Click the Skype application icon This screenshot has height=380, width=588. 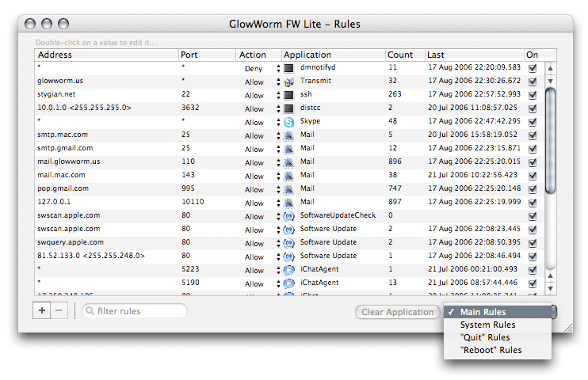pos(288,122)
